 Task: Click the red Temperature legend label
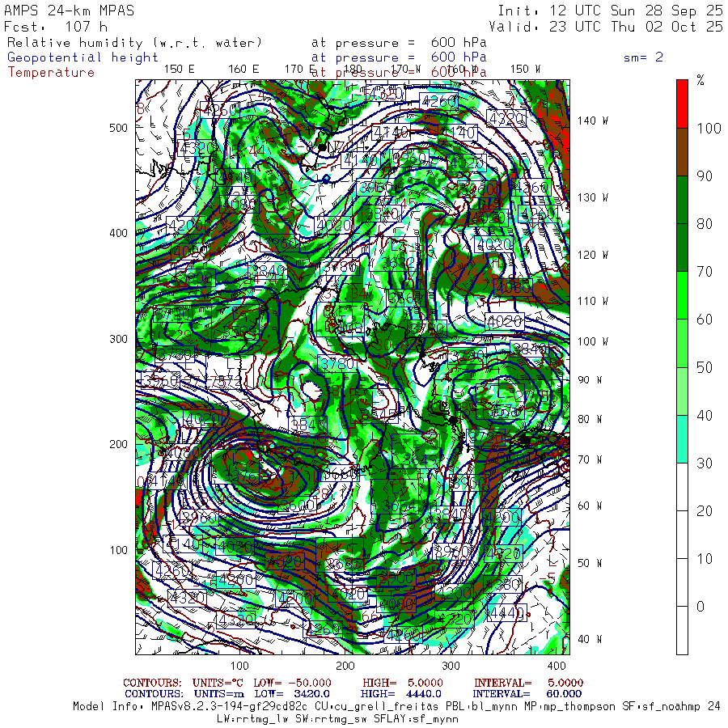tap(51, 73)
